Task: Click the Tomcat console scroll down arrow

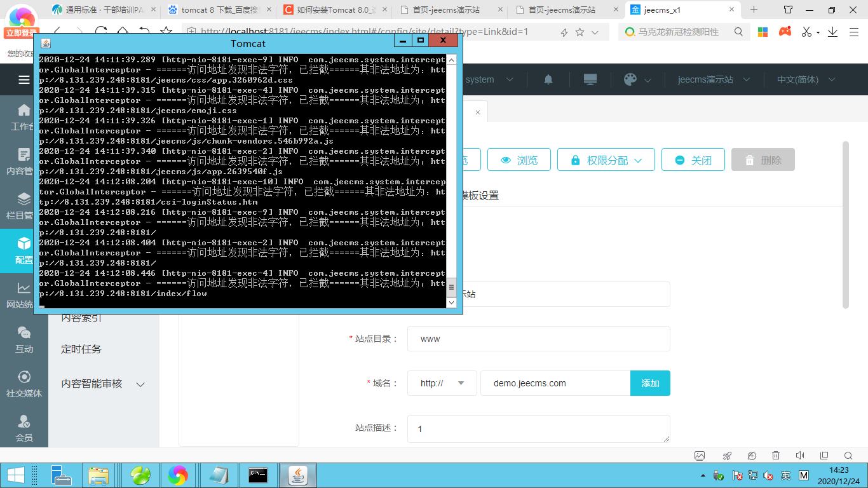Action: click(x=452, y=302)
